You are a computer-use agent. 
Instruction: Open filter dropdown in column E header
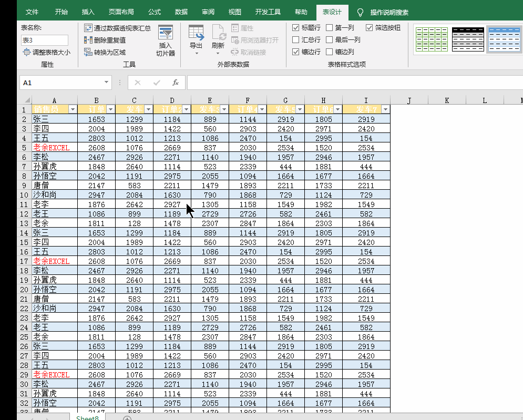point(224,109)
